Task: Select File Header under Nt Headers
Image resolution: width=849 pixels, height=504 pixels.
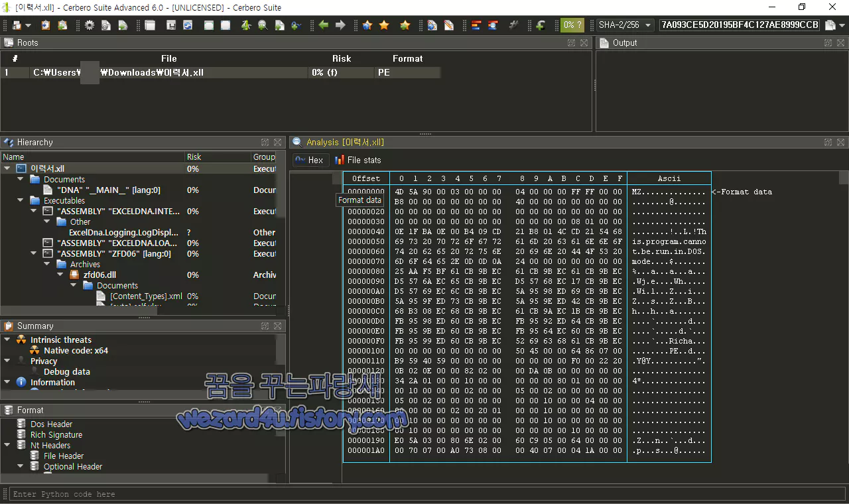Action: [64, 456]
